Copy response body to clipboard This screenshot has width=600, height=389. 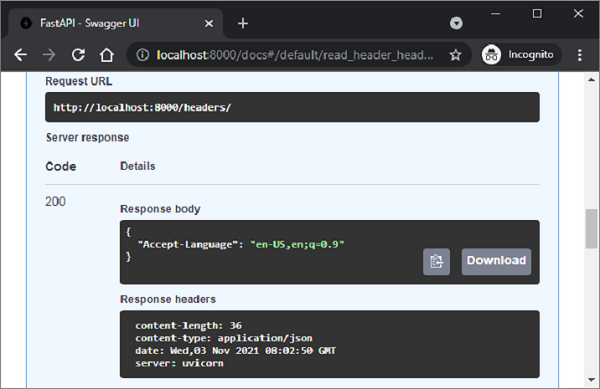pos(436,262)
